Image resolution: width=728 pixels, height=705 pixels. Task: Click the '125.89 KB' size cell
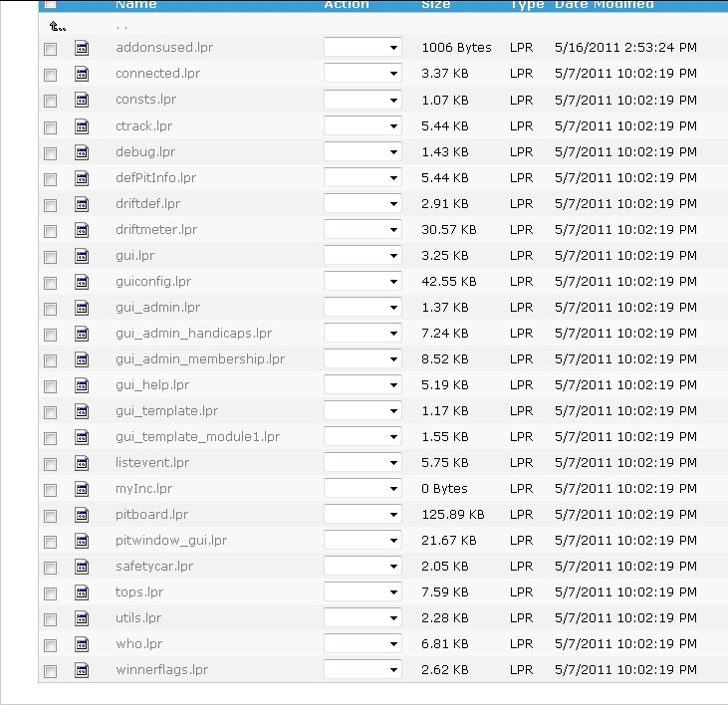point(453,515)
